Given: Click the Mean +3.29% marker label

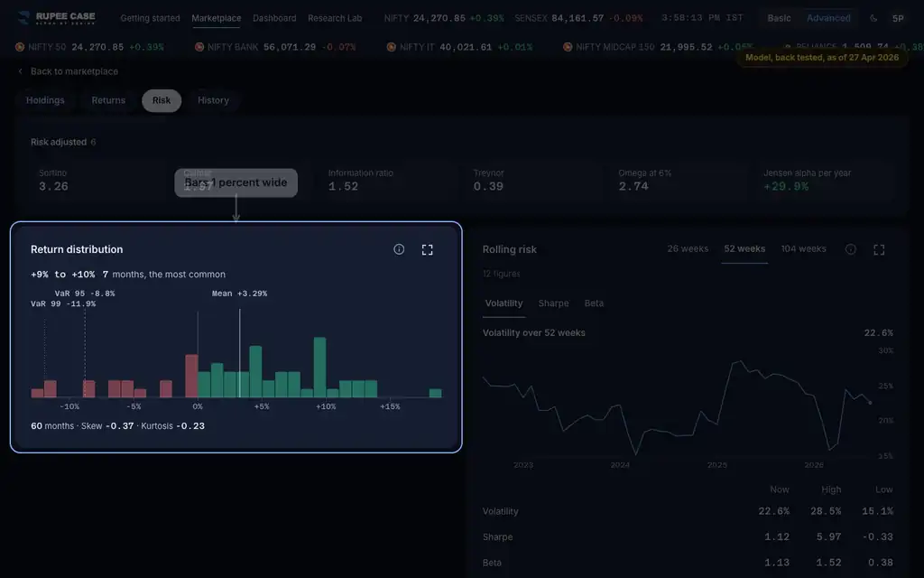Looking at the screenshot, I should pos(239,294).
